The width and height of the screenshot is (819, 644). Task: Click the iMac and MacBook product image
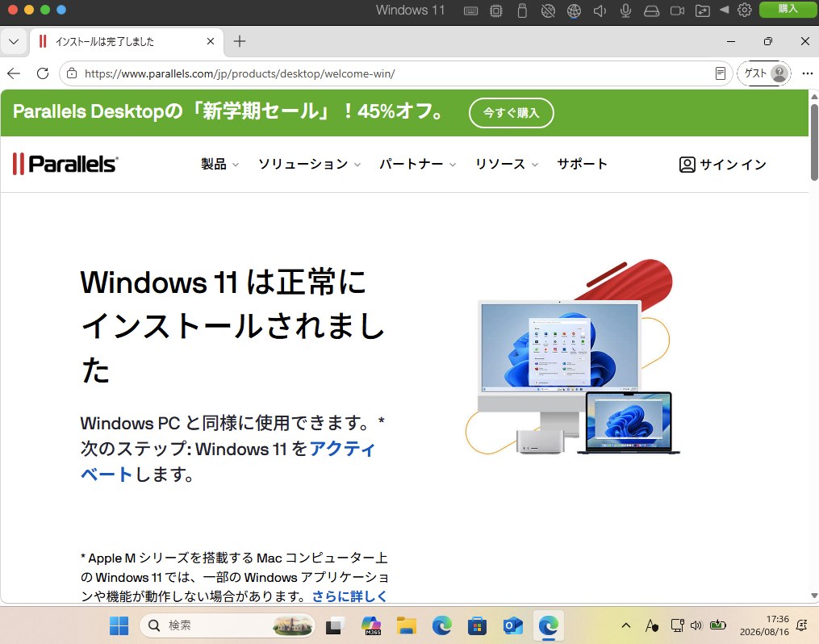click(572, 358)
